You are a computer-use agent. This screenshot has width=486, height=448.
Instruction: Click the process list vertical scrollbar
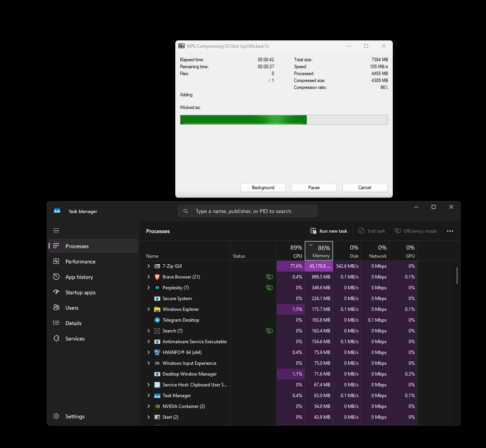click(457, 276)
